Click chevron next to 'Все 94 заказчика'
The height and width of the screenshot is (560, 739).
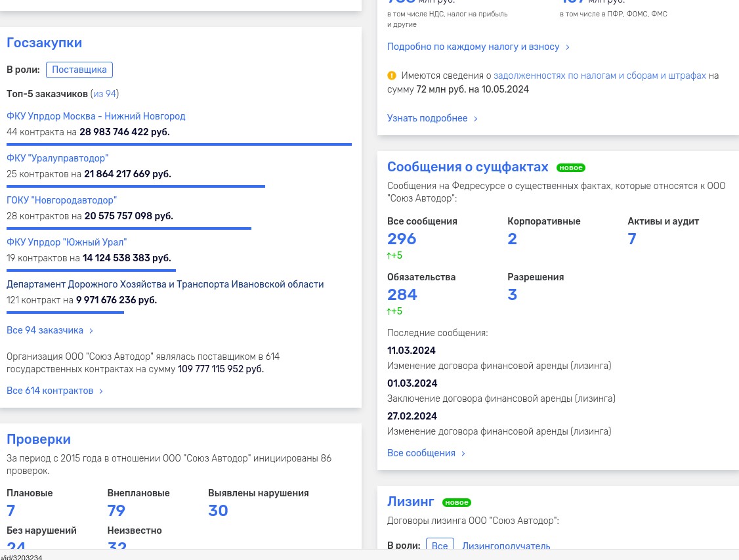click(91, 331)
